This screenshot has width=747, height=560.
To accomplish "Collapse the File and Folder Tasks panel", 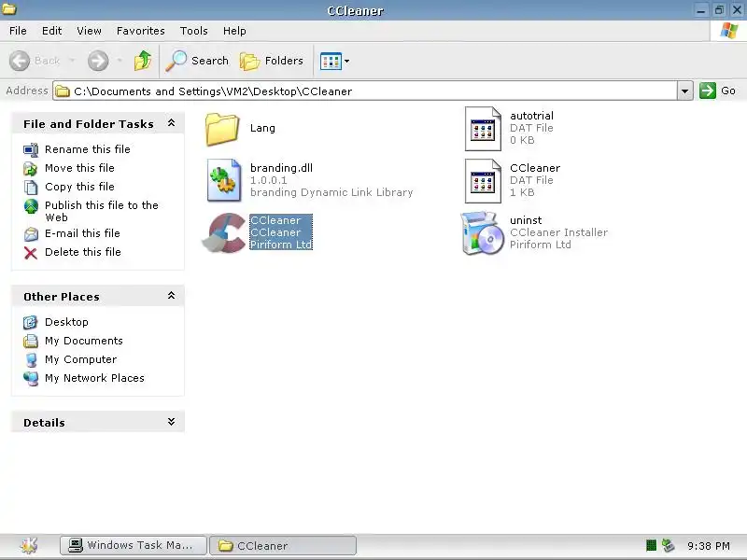I will coord(171,123).
